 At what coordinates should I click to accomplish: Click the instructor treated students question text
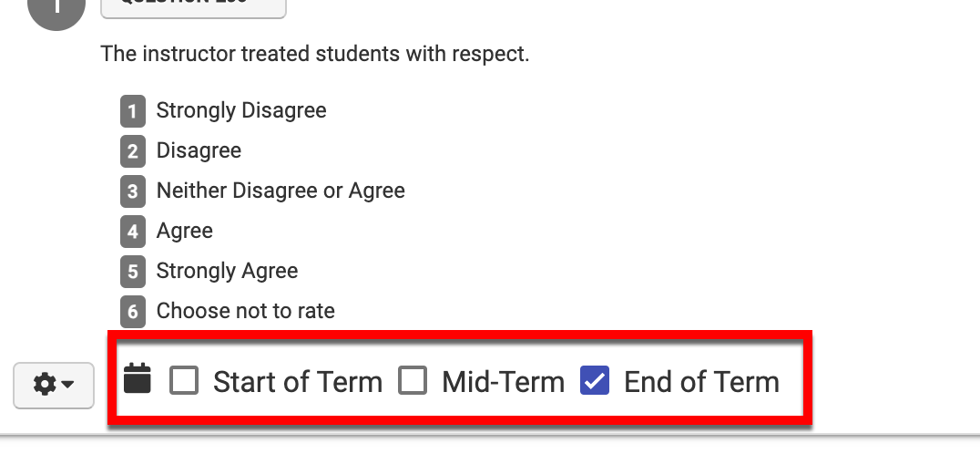(x=314, y=54)
